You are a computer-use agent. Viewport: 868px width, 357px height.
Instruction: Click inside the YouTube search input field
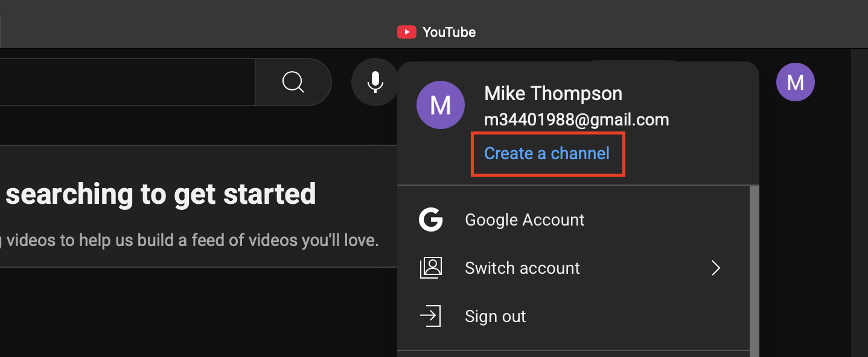127,82
